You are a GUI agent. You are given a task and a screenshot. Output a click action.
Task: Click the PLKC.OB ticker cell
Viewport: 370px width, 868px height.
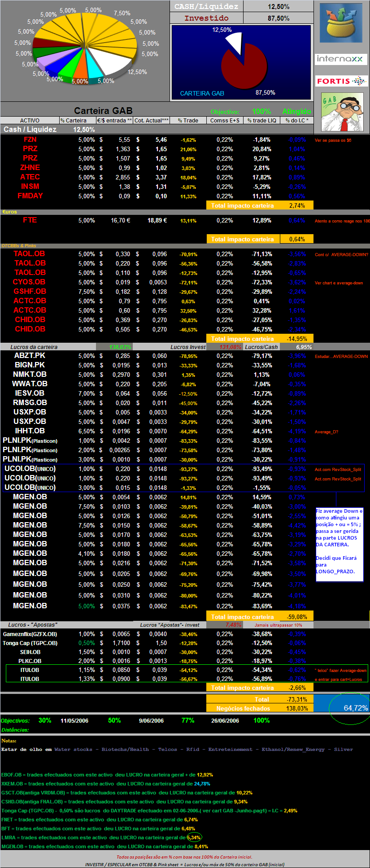30,661
